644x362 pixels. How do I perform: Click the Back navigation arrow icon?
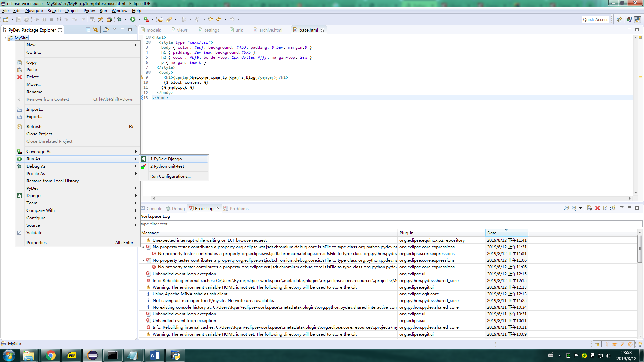point(219,20)
